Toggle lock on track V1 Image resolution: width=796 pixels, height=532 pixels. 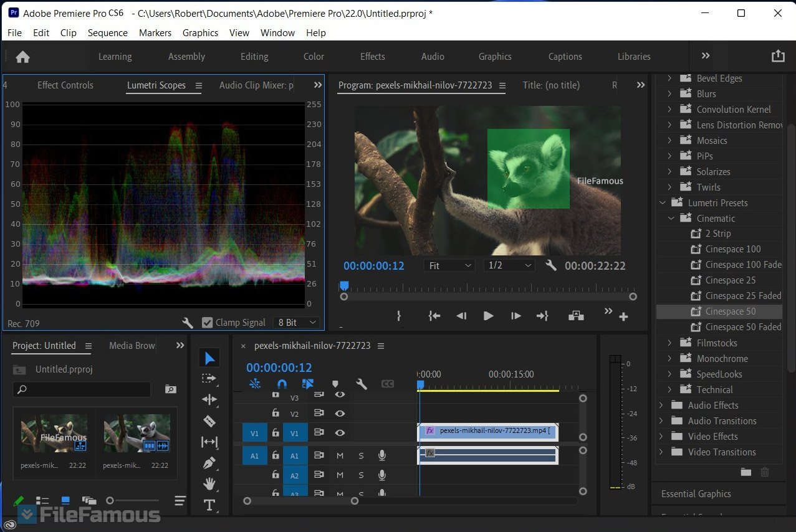point(275,433)
